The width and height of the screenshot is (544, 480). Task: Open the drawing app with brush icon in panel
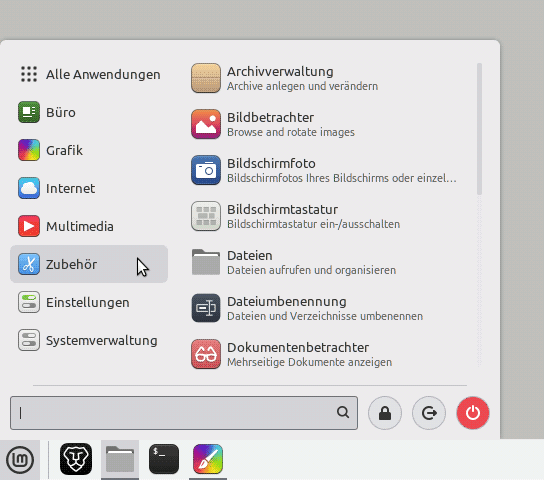[208, 459]
